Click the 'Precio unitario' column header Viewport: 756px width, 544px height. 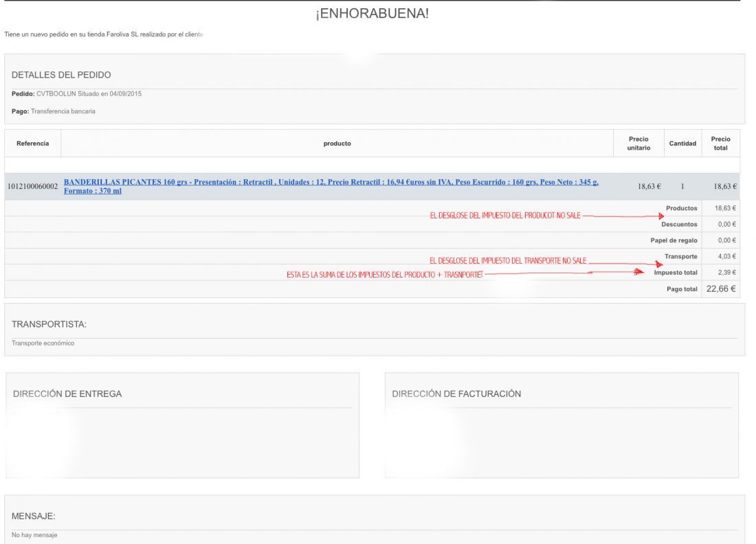(638, 144)
